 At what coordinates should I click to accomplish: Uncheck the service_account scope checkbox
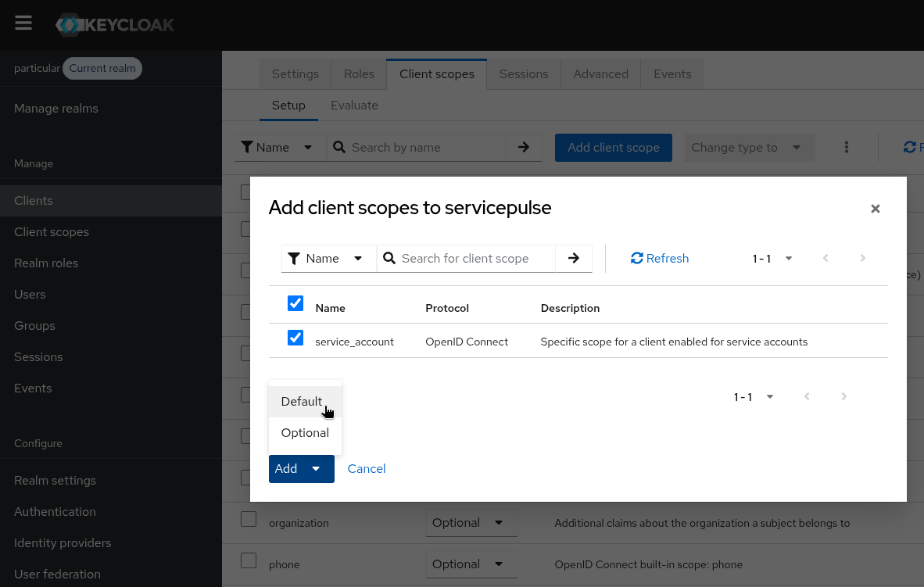(x=295, y=338)
